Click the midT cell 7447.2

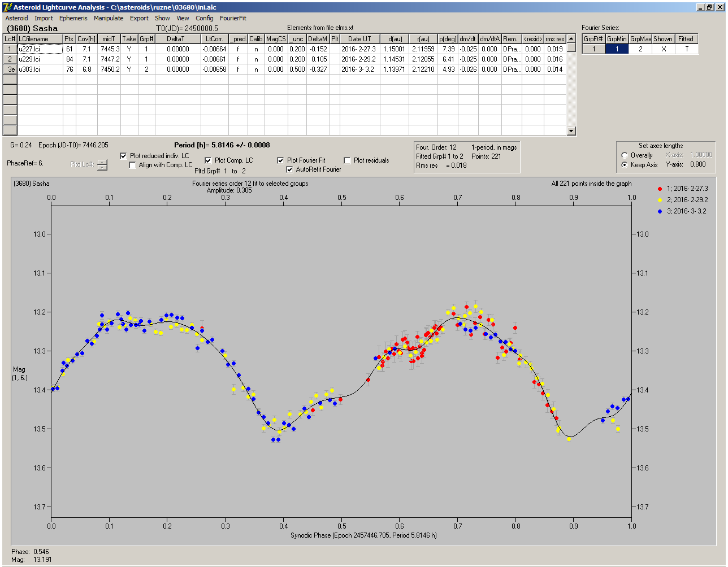click(109, 59)
